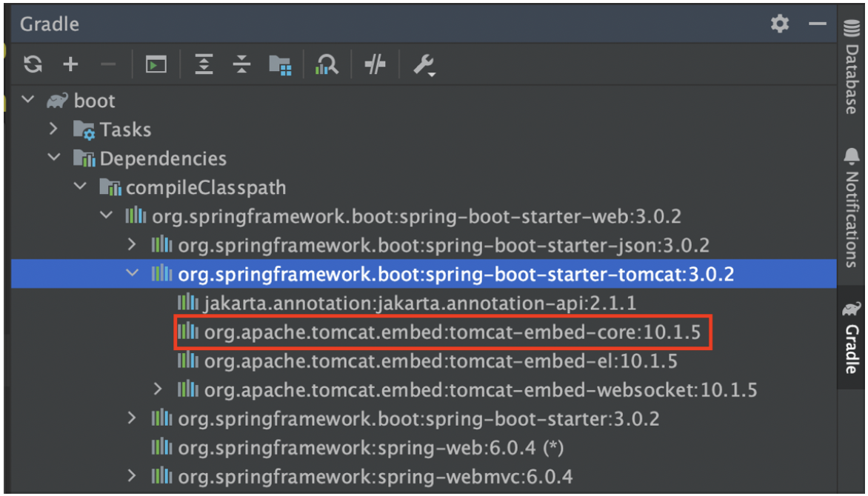Collapse spring-boot-starter-tomcat:3.0.2 node
Image resolution: width=868 pixels, height=496 pixels.
coord(133,273)
